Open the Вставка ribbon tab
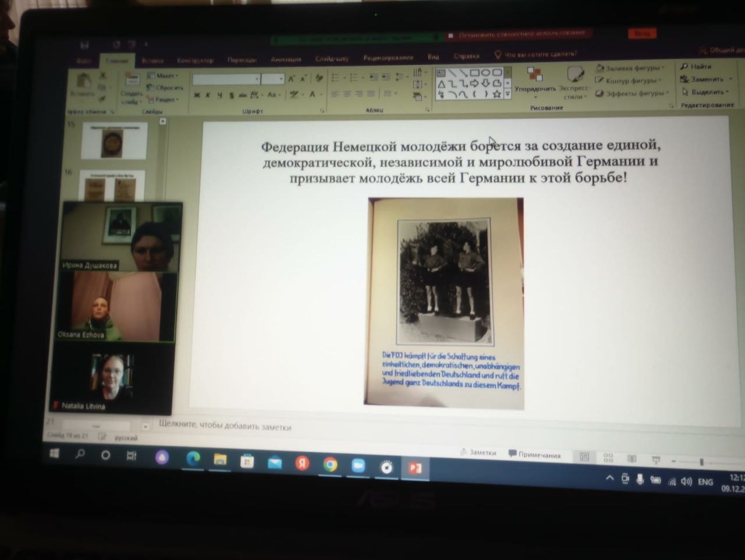This screenshot has height=560, width=745. pos(153,61)
